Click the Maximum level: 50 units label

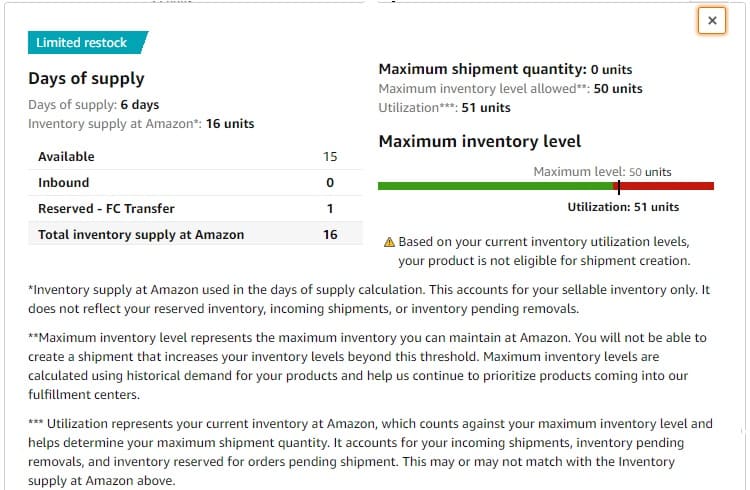(602, 172)
